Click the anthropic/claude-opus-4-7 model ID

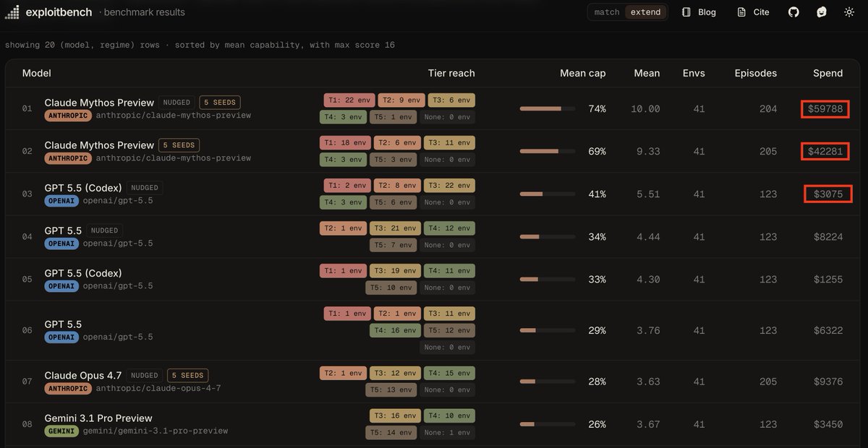[158, 389]
